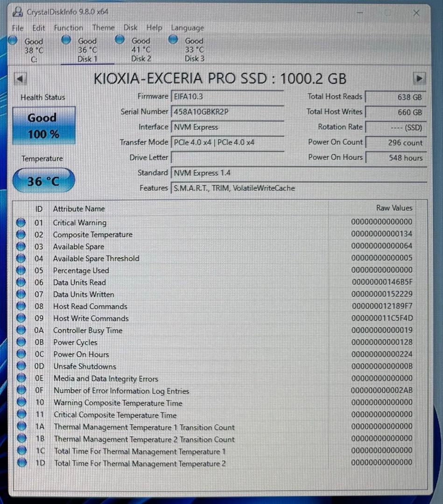443x504 pixels.
Task: Open the File menu
Action: (x=18, y=28)
